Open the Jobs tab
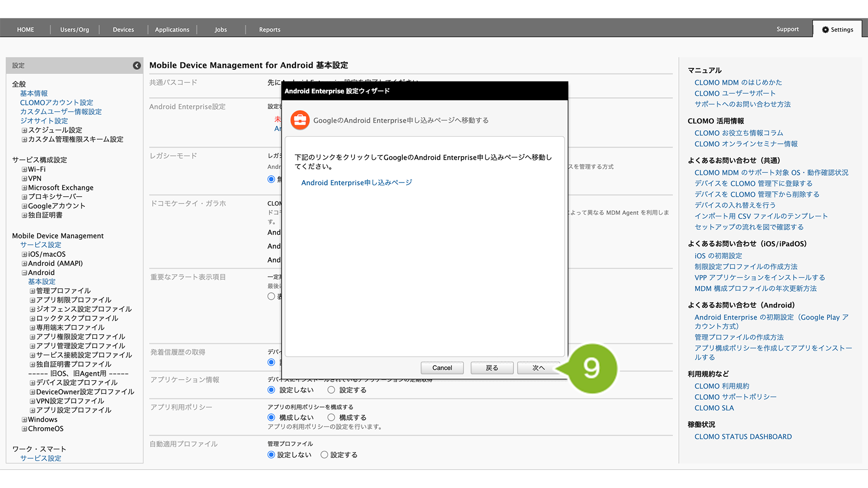 click(221, 29)
